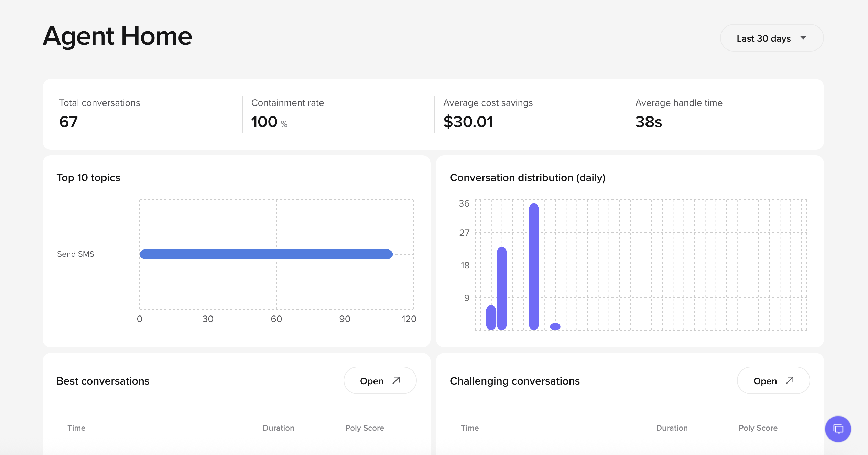Click the Total conversations value 67
The image size is (868, 455).
click(x=68, y=122)
